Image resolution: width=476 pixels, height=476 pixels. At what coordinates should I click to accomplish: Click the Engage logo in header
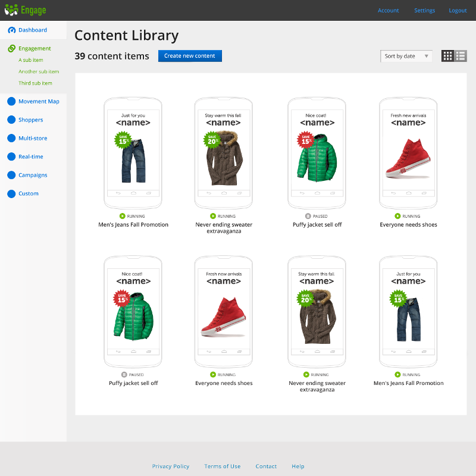pos(25,10)
